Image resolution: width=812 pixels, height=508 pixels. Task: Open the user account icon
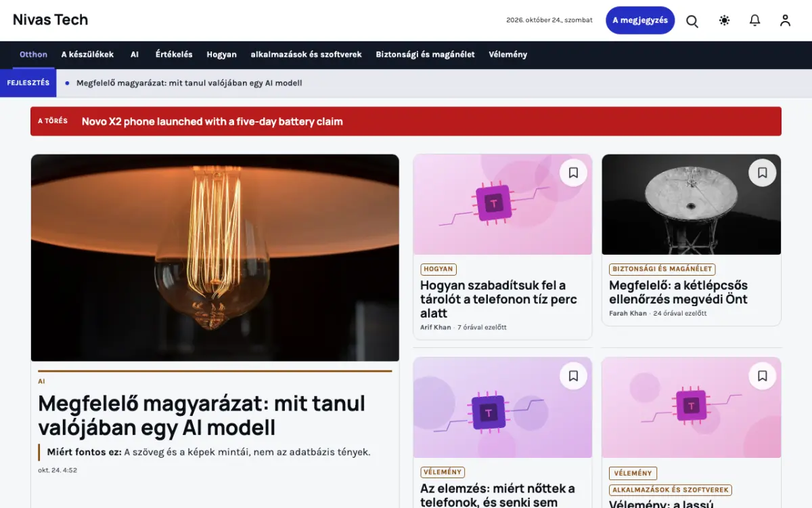point(785,20)
